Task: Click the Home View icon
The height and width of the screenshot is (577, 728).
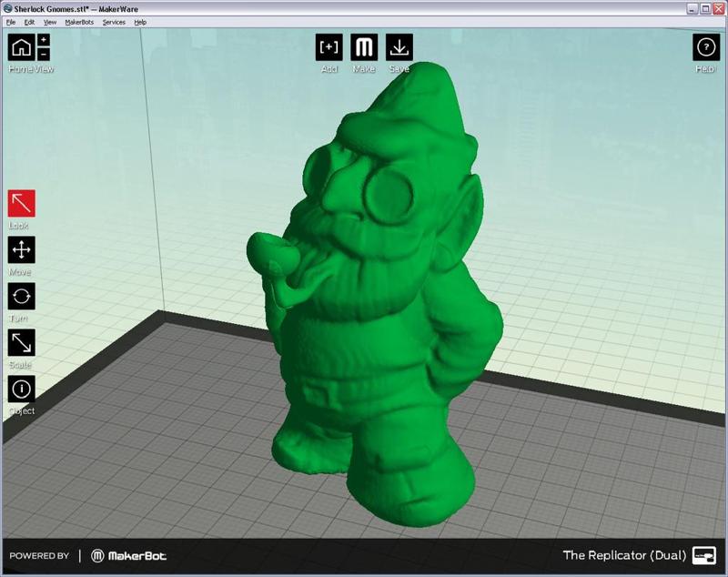Action: tap(21, 47)
